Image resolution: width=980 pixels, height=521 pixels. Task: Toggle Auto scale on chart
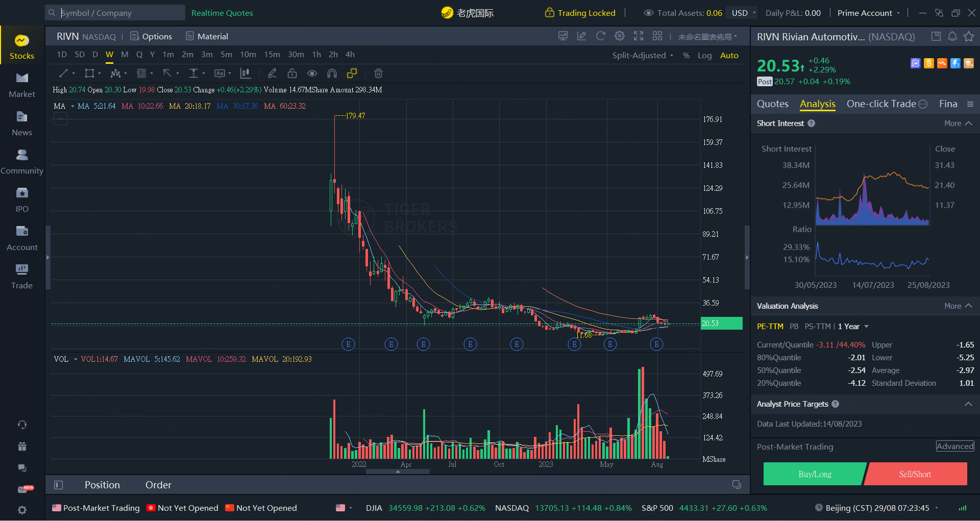point(729,55)
